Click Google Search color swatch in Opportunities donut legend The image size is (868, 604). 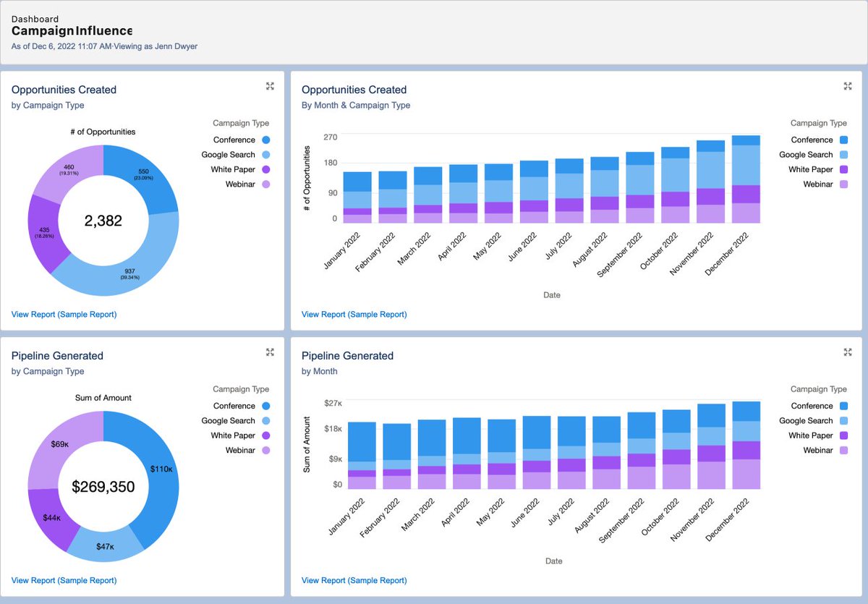[x=266, y=155]
